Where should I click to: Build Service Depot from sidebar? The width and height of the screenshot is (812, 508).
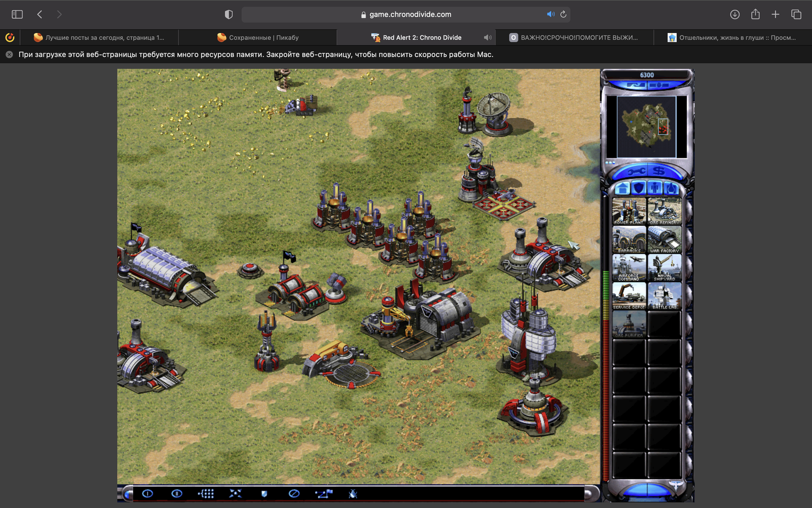pyautogui.click(x=629, y=296)
